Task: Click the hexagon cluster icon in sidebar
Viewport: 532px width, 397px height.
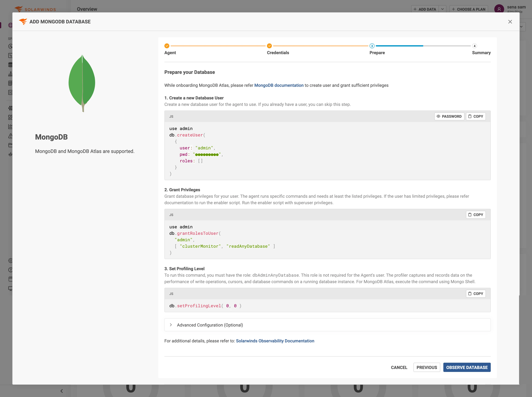Action: pyautogui.click(x=10, y=108)
